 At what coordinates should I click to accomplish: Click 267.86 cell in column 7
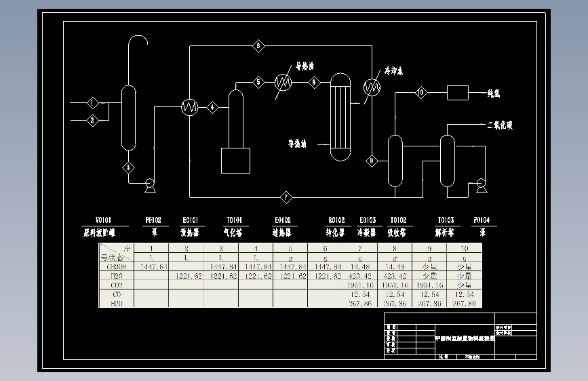tap(360, 303)
